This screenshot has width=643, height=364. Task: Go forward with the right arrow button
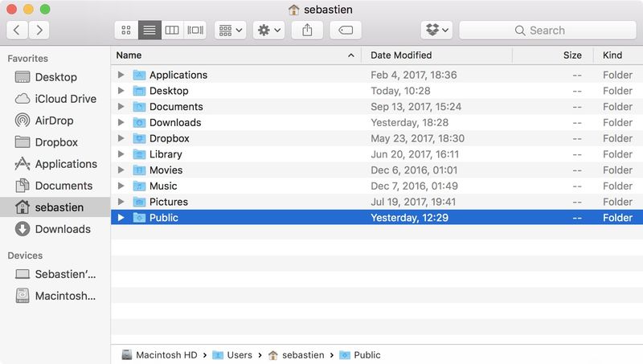coord(39,31)
